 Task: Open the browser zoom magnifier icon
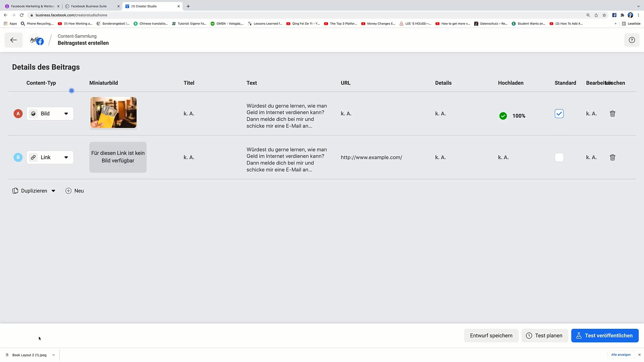tap(588, 15)
